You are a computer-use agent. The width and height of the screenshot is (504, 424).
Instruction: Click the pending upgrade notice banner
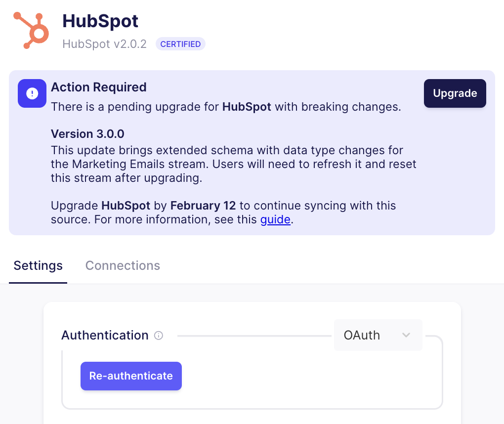(x=252, y=152)
